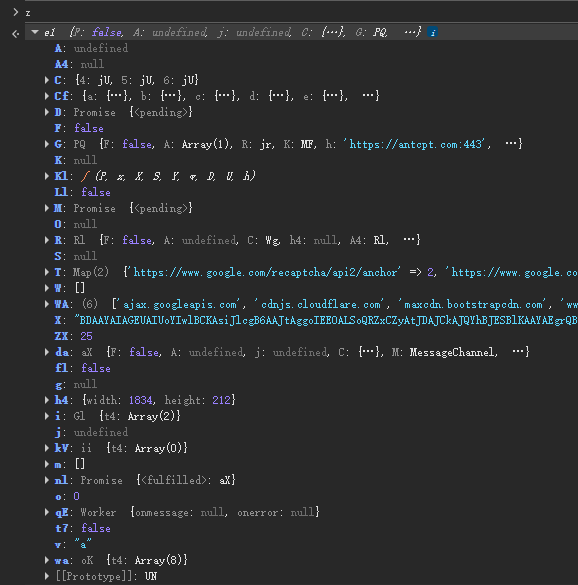The width and height of the screenshot is (578, 585).
Task: Expand the WA array of six hosts
Action: [x=47, y=304]
